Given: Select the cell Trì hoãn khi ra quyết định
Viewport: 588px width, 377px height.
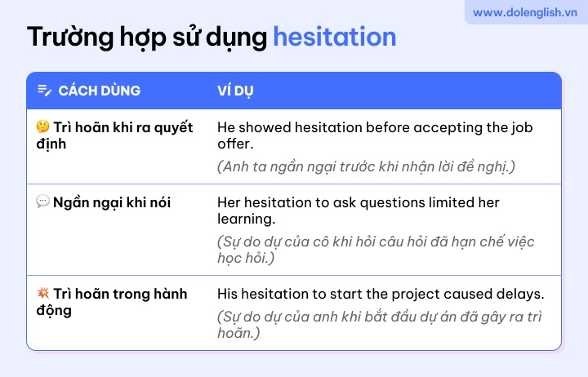Looking at the screenshot, I should click(x=115, y=135).
